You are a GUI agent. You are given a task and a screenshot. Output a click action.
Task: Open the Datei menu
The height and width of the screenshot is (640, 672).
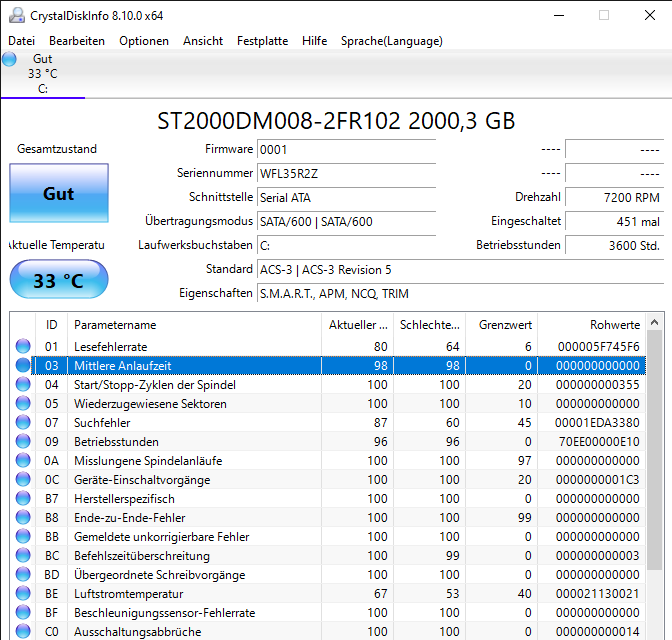coord(21,41)
